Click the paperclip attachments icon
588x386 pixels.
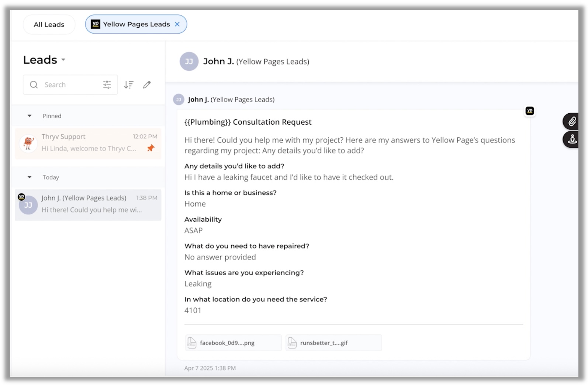tap(572, 121)
